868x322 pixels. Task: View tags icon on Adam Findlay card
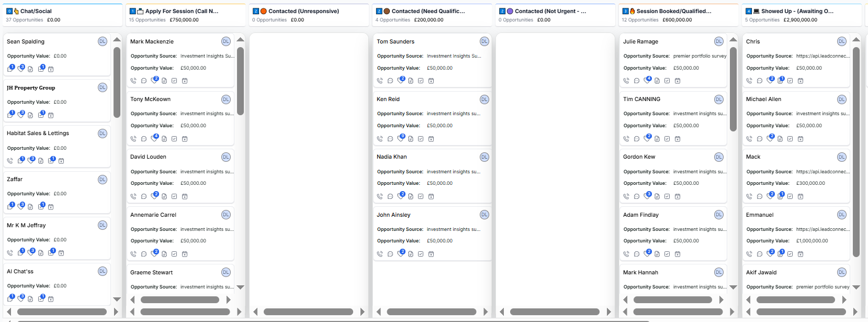(x=647, y=253)
